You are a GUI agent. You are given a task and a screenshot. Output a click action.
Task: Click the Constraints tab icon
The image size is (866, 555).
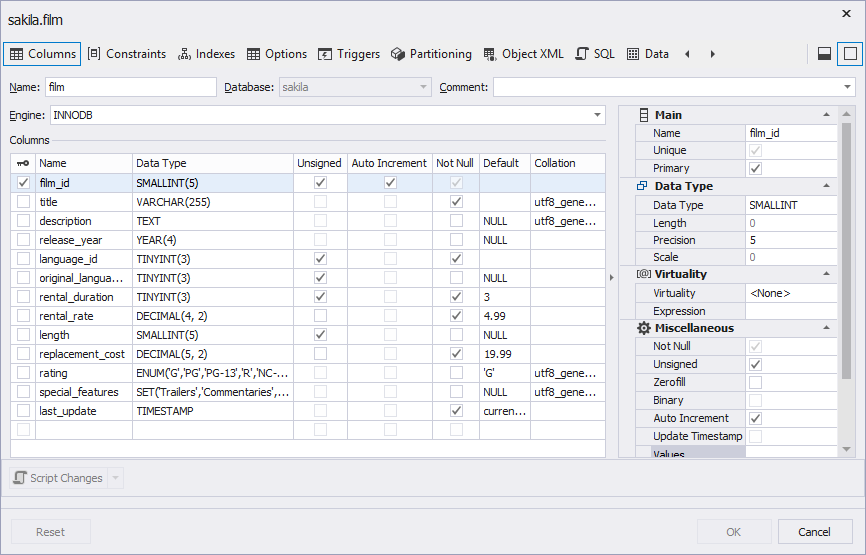pyautogui.click(x=94, y=54)
